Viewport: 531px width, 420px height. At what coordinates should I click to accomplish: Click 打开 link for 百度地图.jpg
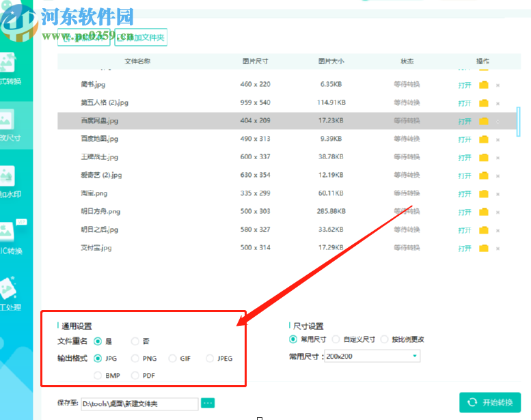point(465,139)
